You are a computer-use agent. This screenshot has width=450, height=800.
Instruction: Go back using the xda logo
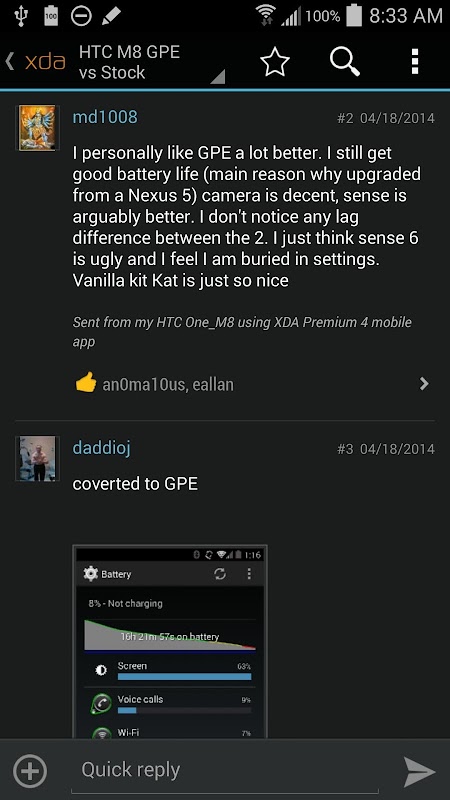pyautogui.click(x=36, y=62)
